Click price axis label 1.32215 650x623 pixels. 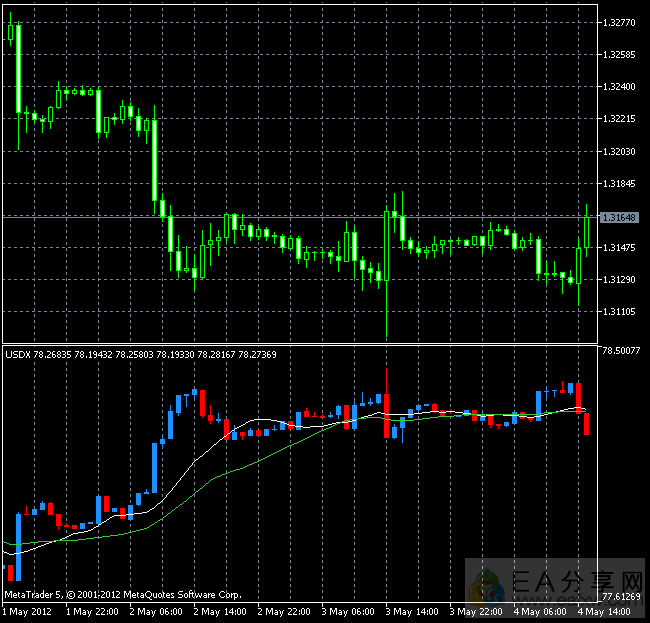point(619,119)
